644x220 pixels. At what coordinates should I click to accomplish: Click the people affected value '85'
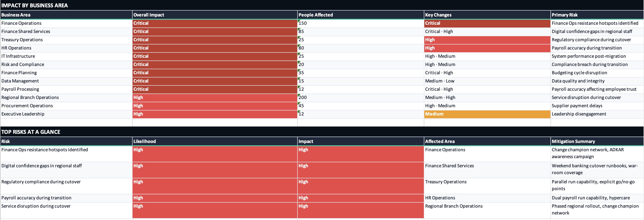coord(361,31)
